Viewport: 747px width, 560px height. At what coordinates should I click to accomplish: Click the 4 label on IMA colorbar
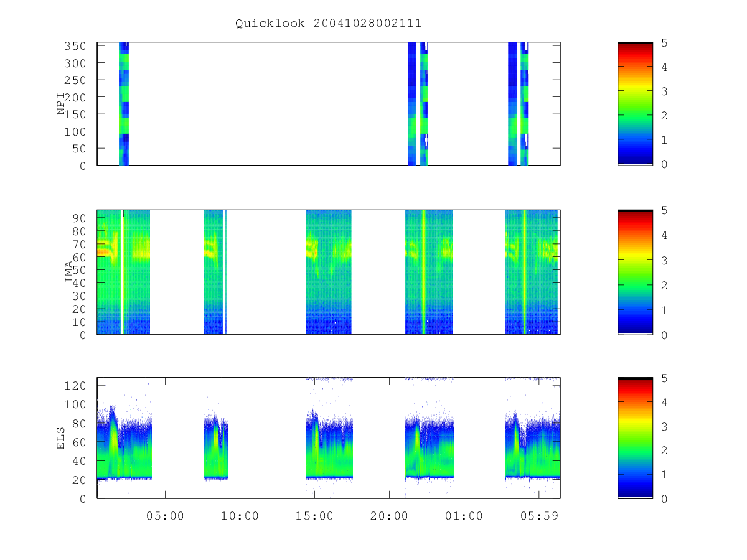[664, 235]
